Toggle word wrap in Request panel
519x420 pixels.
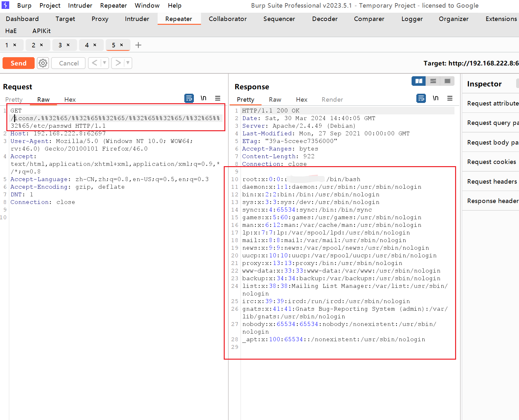pos(189,98)
